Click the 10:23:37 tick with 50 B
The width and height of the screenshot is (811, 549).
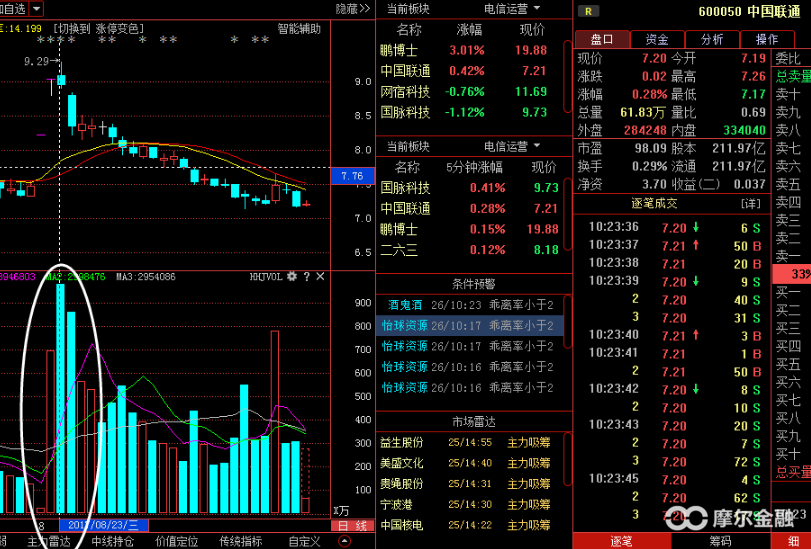[674, 245]
